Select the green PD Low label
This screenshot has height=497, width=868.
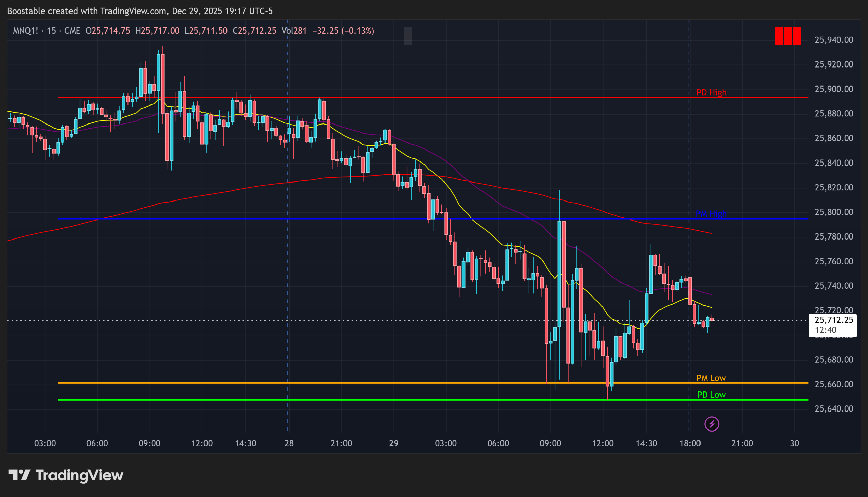(x=711, y=395)
